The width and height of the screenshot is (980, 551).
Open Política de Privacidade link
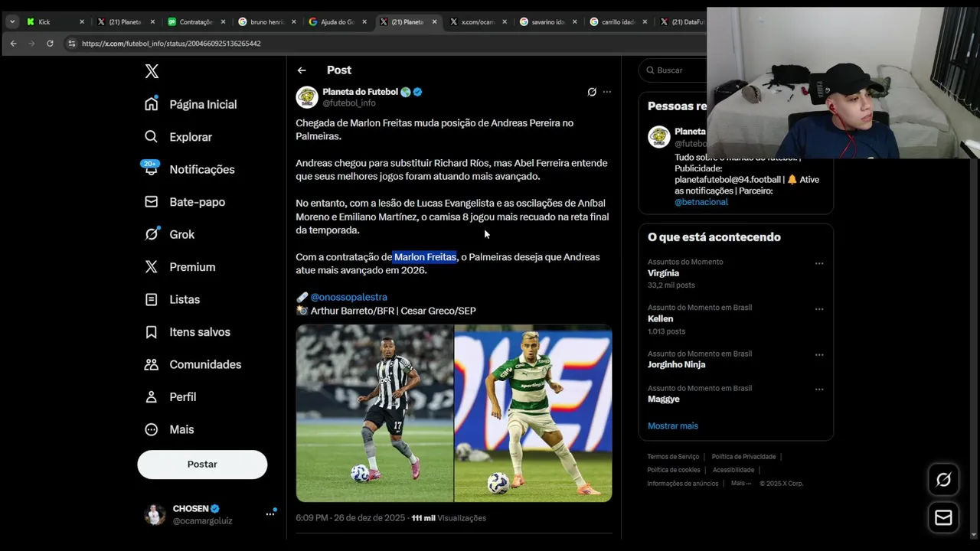743,457
